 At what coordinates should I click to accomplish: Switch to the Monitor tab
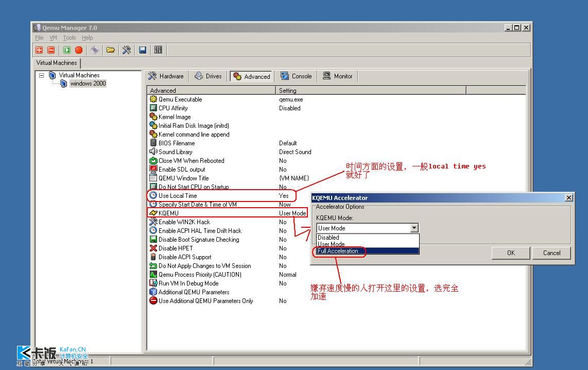[x=338, y=76]
